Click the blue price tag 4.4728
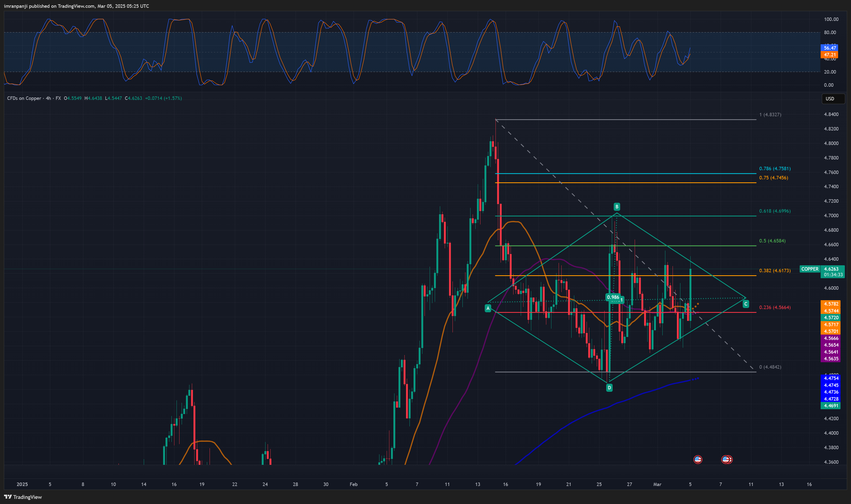The image size is (851, 504). (831, 399)
